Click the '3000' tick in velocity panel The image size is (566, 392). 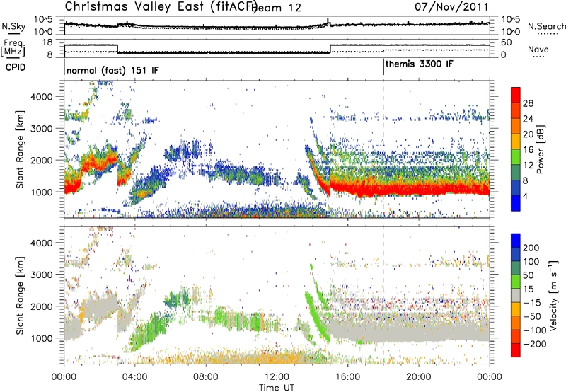(42, 275)
